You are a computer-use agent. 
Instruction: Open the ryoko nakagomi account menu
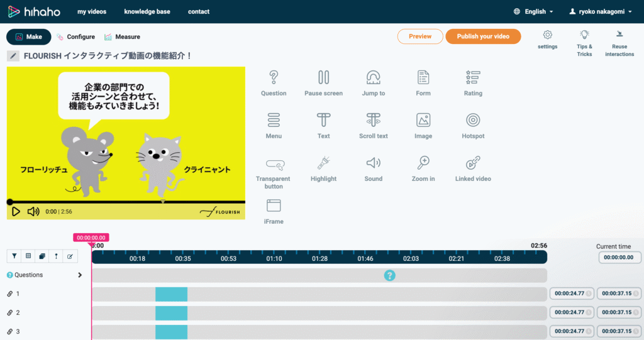pos(601,11)
